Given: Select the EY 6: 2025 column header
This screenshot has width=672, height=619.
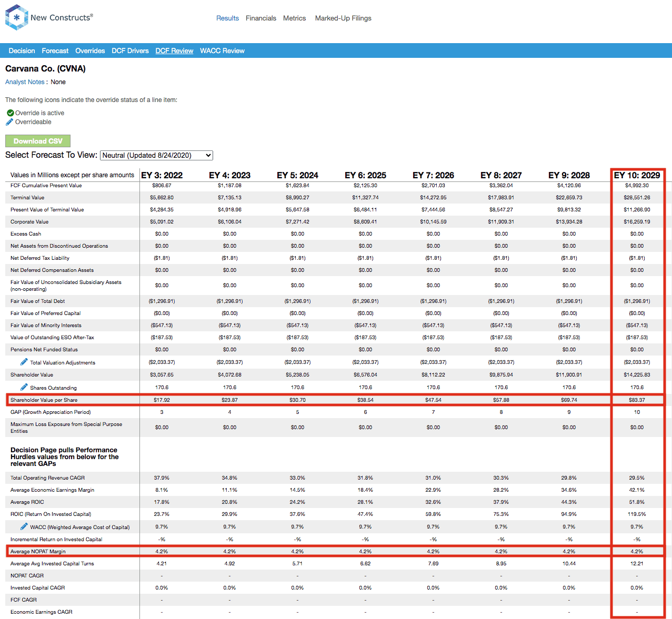Looking at the screenshot, I should [365, 175].
